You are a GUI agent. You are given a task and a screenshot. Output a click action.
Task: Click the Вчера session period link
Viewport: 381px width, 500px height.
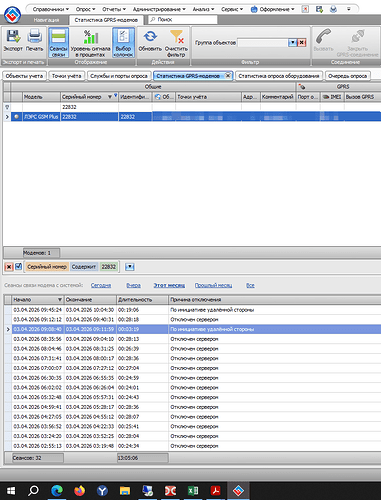(x=133, y=285)
